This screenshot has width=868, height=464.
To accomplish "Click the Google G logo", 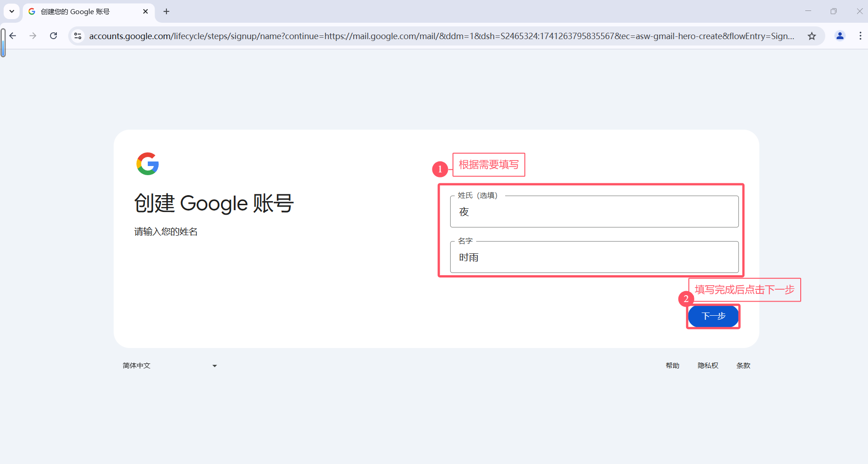I will pyautogui.click(x=148, y=164).
